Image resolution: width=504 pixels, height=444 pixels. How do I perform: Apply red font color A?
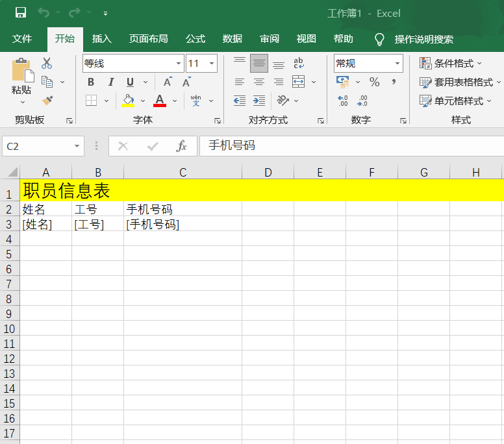(160, 101)
